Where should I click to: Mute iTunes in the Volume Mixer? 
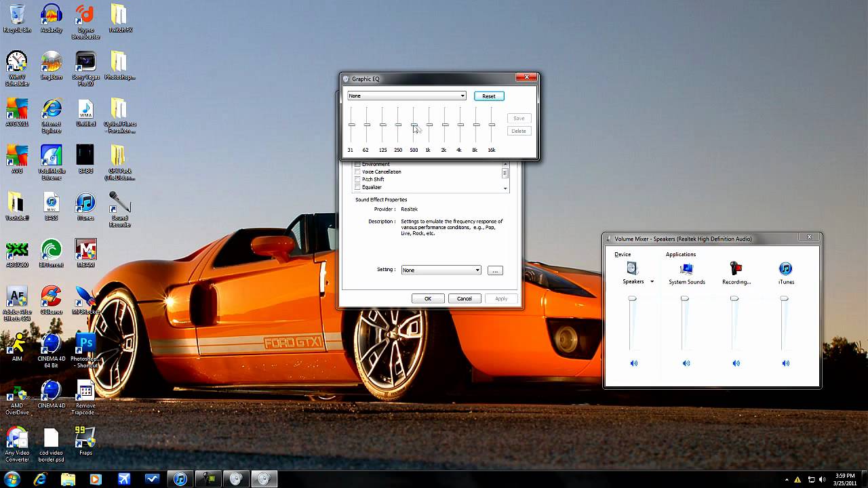pyautogui.click(x=785, y=363)
